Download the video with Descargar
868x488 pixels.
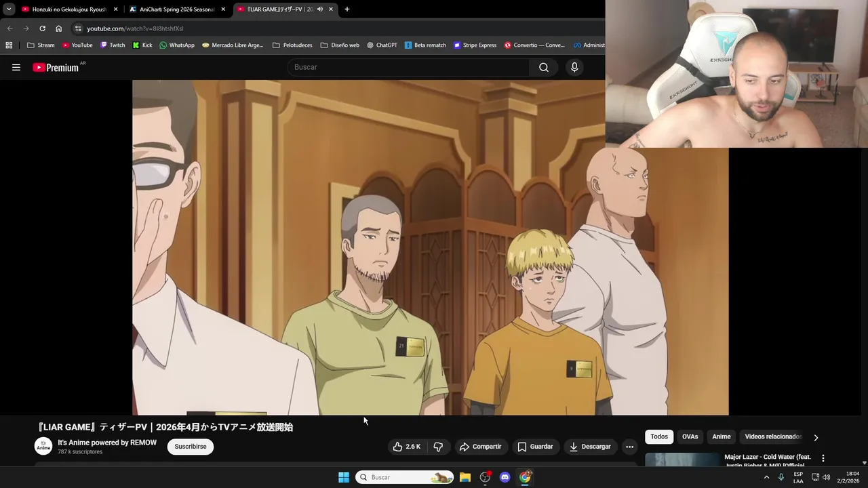click(591, 447)
